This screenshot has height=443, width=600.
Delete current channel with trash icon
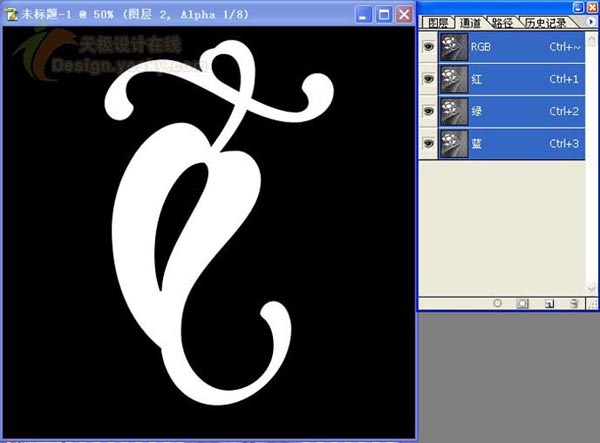point(573,302)
